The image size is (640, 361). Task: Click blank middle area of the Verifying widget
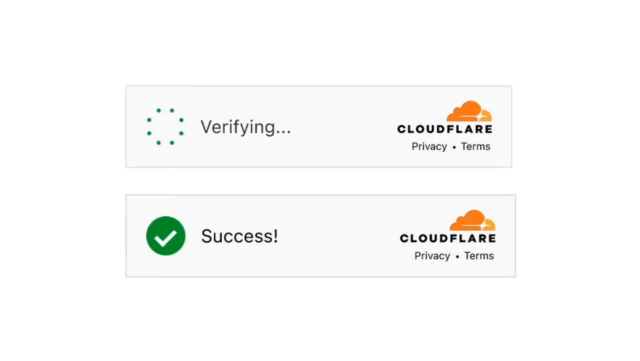click(x=343, y=127)
